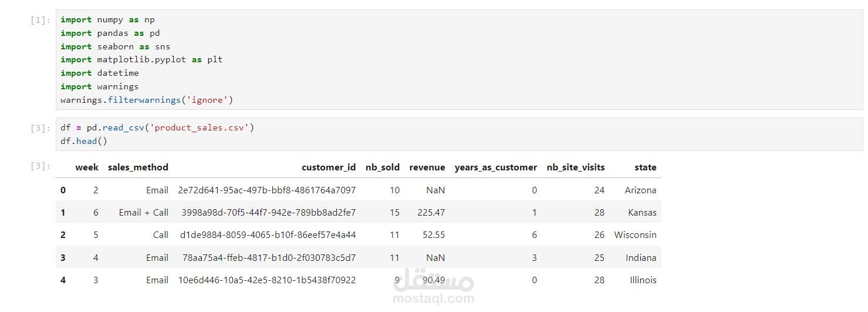
Task: Select the 'Email + Call' table cell
Action: tap(143, 213)
